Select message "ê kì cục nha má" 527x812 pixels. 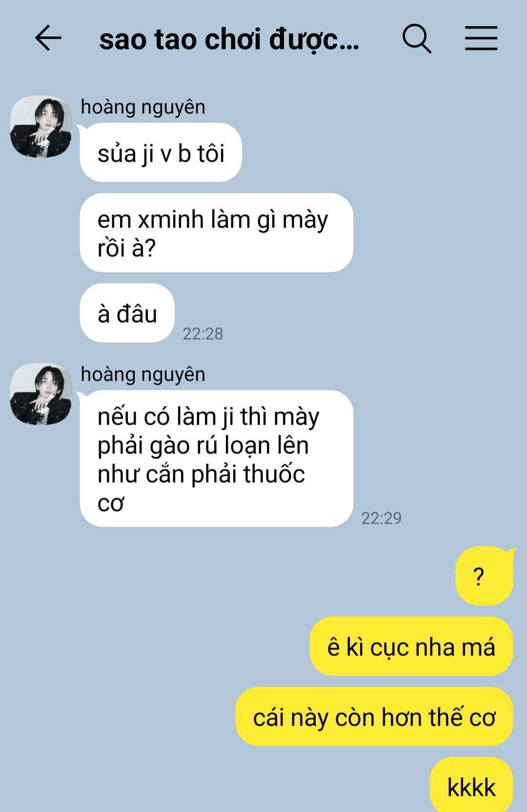coord(411,646)
